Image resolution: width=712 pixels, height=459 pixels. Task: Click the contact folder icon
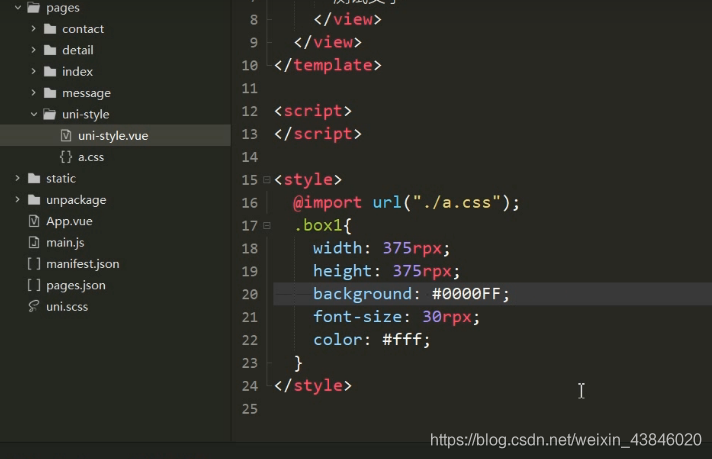(x=50, y=29)
